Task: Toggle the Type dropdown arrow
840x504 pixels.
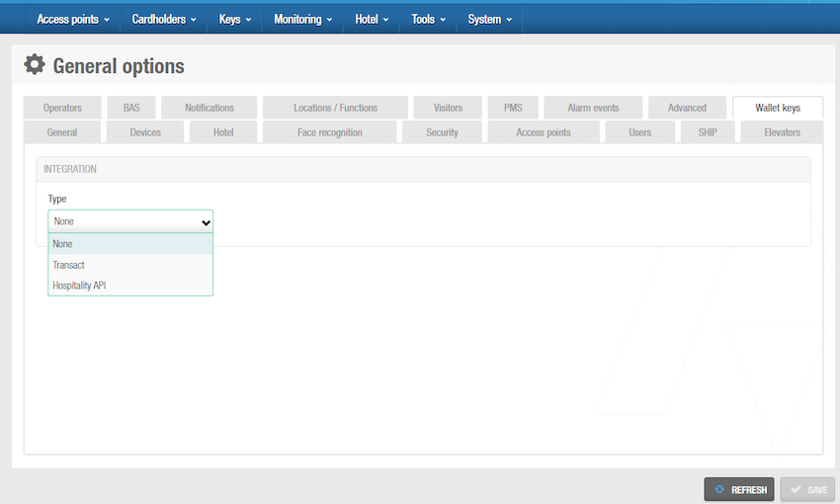Action: 206,222
